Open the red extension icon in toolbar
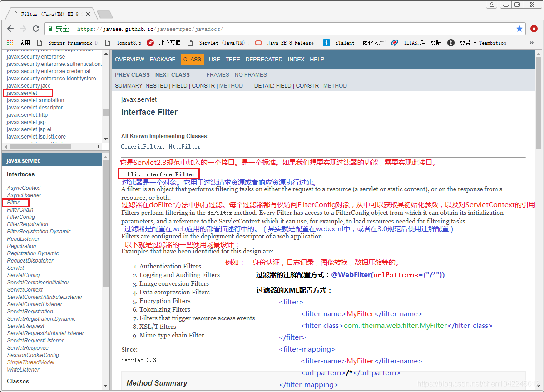Viewport: 544px width, 392px height. (x=534, y=29)
